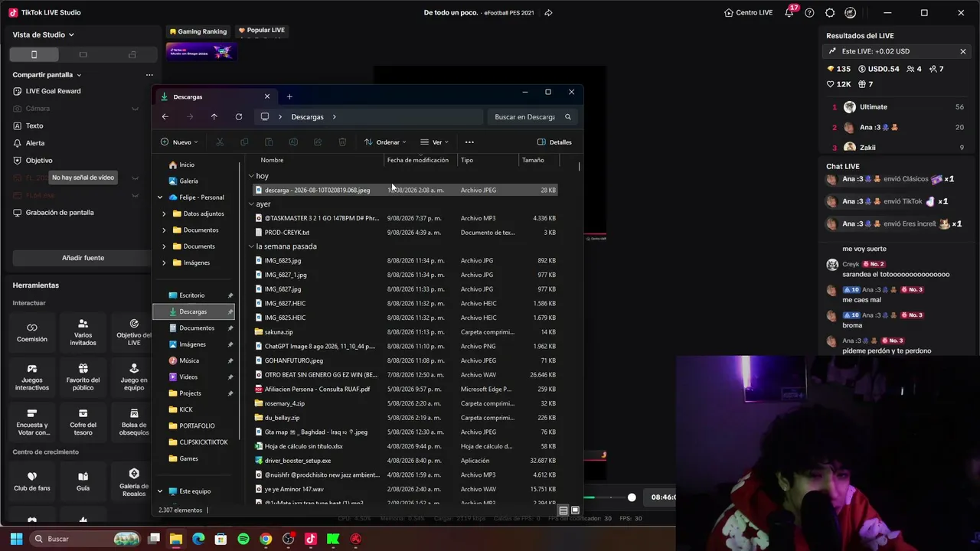Sort files by the Tamaño column header
980x551 pixels.
click(x=533, y=160)
